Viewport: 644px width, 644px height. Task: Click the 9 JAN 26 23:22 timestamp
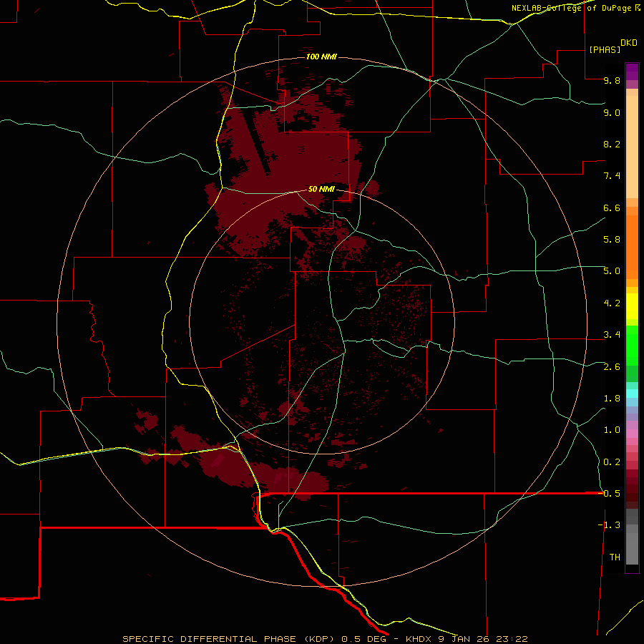tap(483, 639)
